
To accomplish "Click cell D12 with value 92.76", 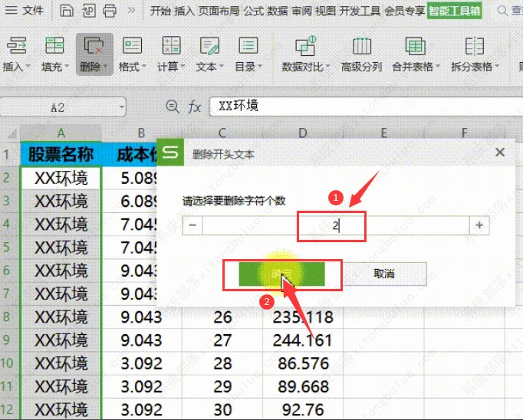I will tap(303, 410).
